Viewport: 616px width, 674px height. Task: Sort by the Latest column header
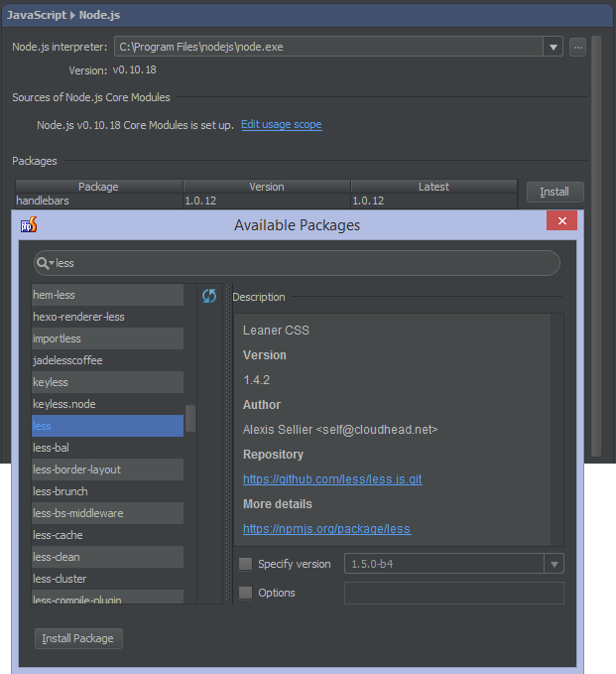tap(433, 187)
